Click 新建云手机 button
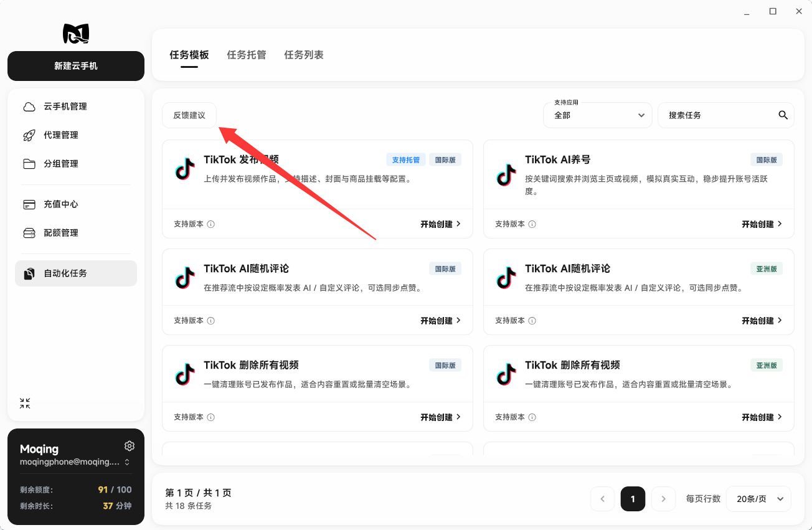The width and height of the screenshot is (812, 530). [76, 66]
